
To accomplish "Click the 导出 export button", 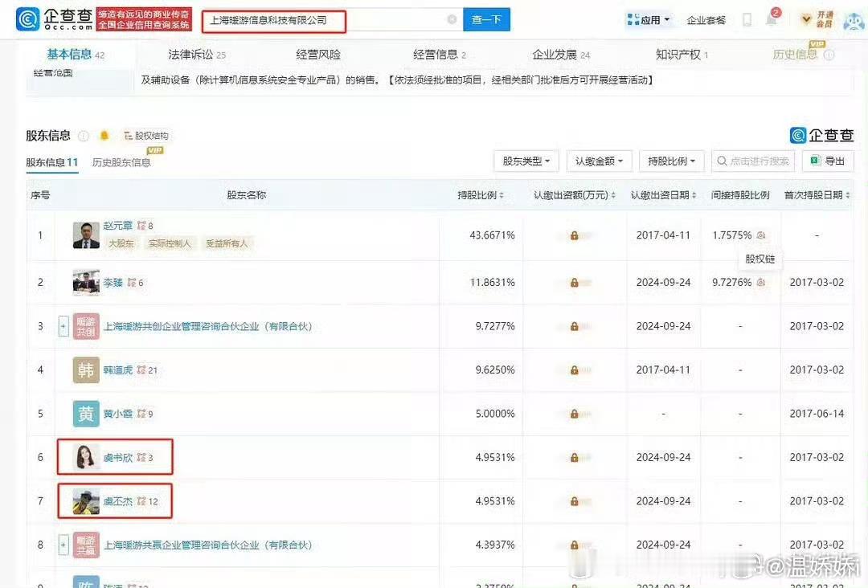I will click(x=828, y=161).
